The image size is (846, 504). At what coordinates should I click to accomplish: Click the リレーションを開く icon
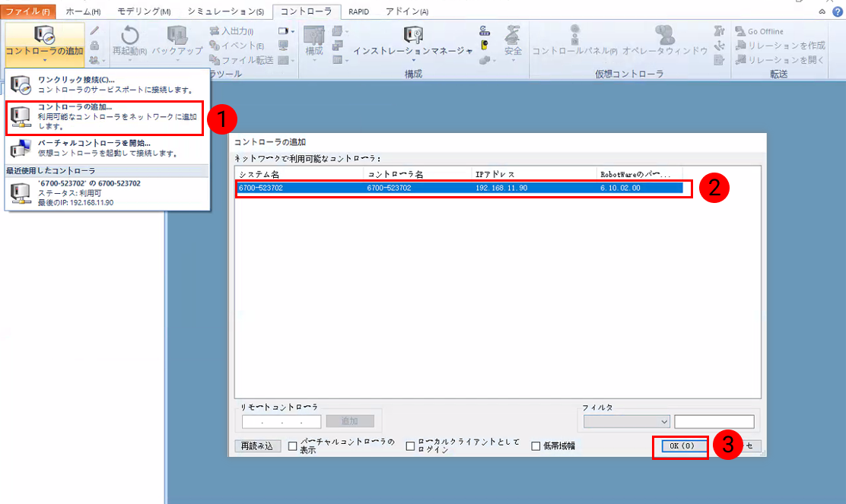click(x=740, y=59)
